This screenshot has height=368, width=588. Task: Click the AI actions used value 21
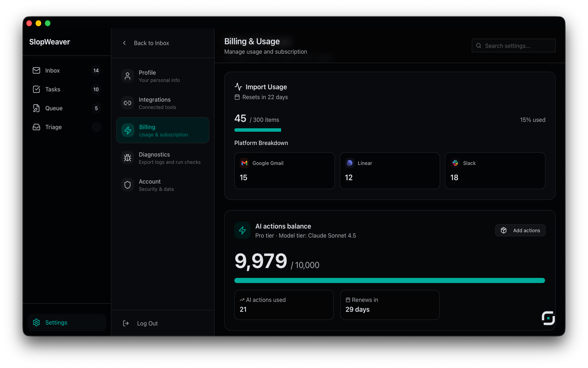click(243, 310)
